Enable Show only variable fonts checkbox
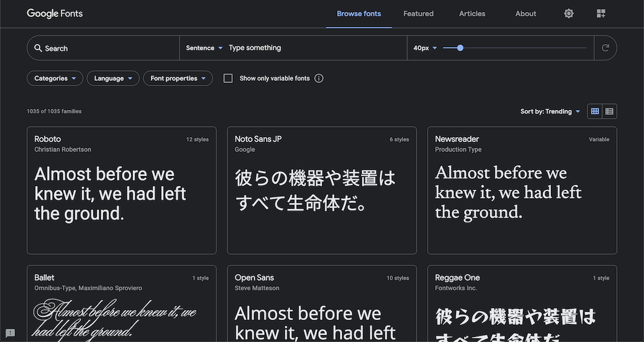 (228, 79)
